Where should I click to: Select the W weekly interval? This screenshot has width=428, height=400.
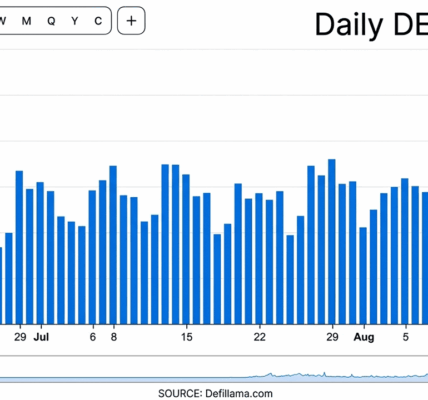pyautogui.click(x=3, y=21)
